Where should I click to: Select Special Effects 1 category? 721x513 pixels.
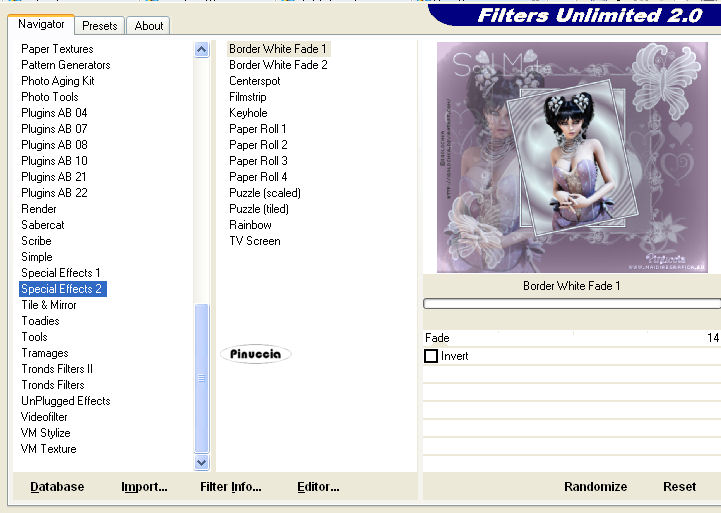coord(61,273)
